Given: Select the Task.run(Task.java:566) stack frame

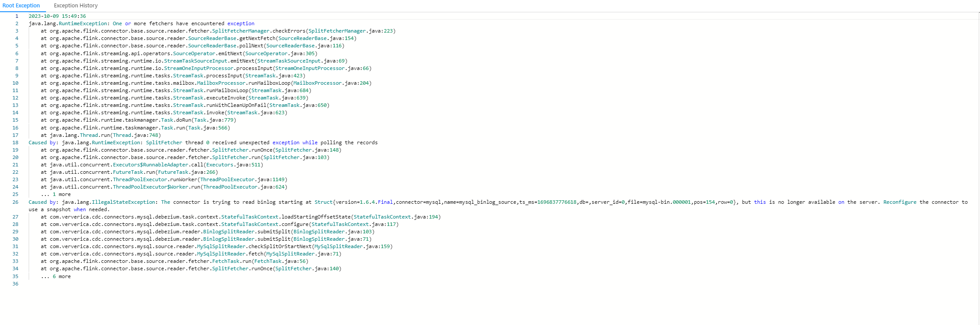Looking at the screenshot, I should pyautogui.click(x=136, y=128).
